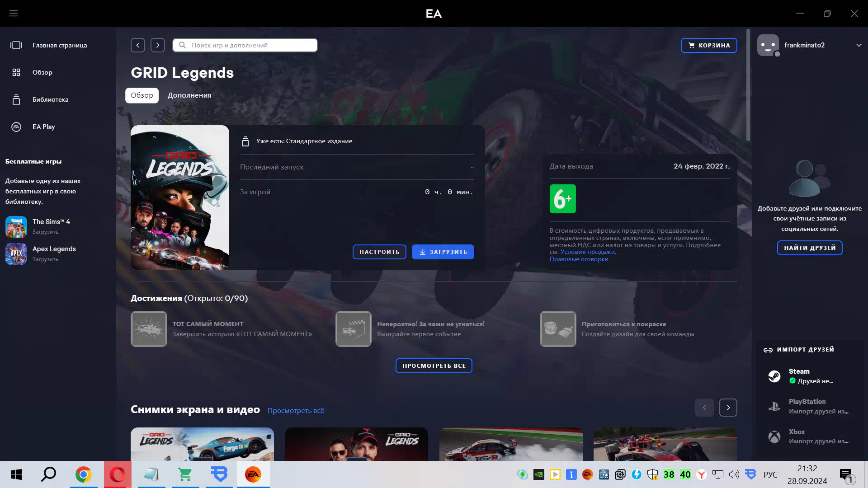
Task: Click the library icon next to Уже есть
Action: pyautogui.click(x=245, y=141)
